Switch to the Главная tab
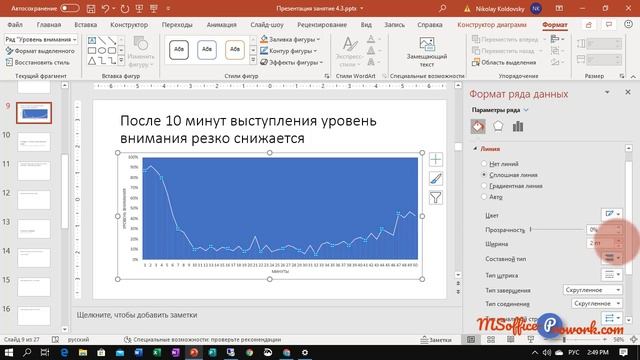The image size is (640, 360). pyautogui.click(x=49, y=24)
